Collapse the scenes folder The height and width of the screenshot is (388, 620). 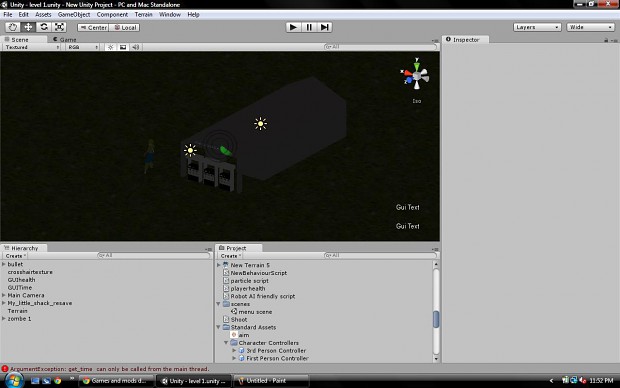[218, 304]
